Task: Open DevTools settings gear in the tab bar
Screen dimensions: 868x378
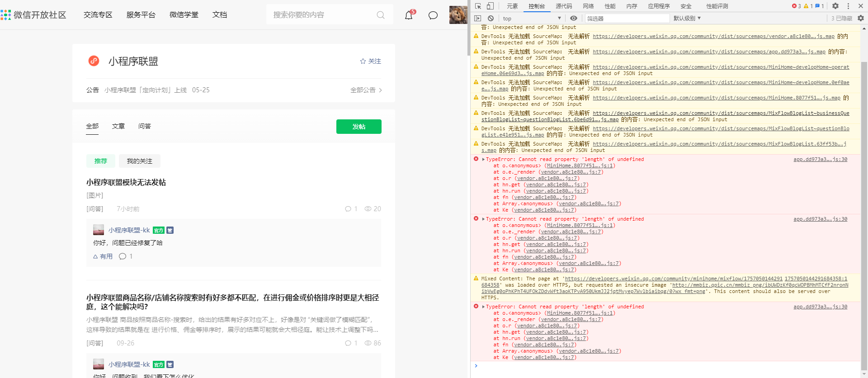Action: 835,6
